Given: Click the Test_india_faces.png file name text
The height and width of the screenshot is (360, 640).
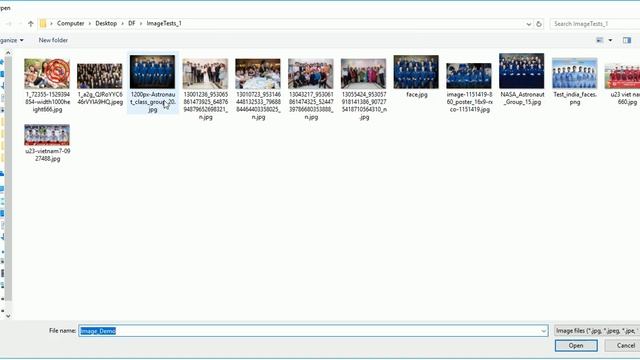Looking at the screenshot, I should pos(575,98).
